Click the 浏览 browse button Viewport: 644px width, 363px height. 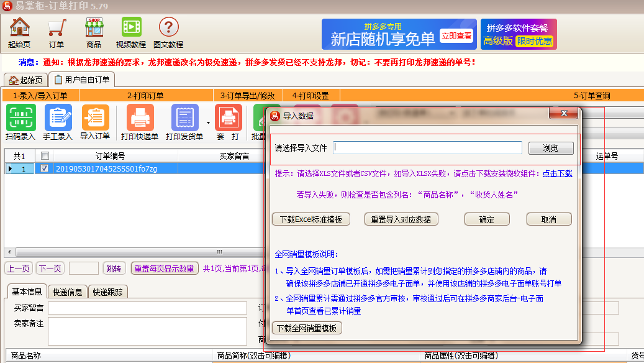(551, 148)
